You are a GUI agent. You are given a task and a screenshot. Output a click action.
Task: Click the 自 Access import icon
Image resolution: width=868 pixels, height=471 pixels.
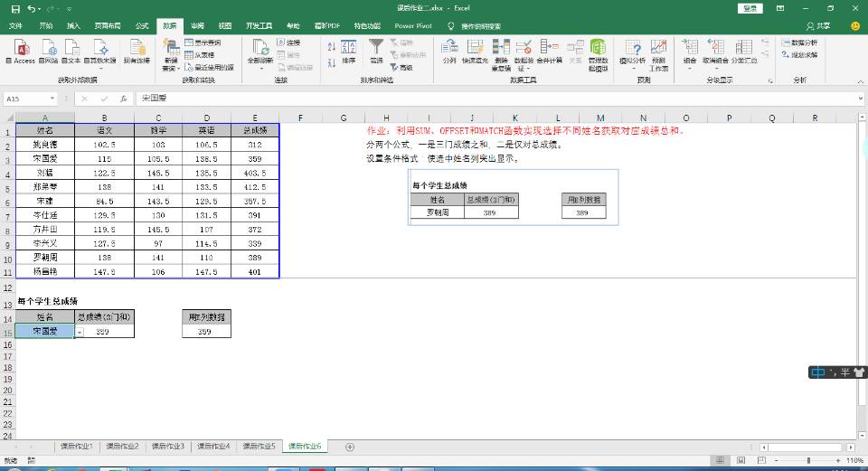click(21, 52)
